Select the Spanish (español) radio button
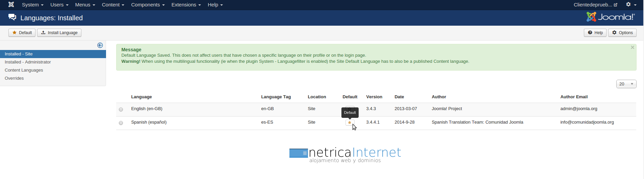This screenshot has width=644, height=179. [121, 123]
